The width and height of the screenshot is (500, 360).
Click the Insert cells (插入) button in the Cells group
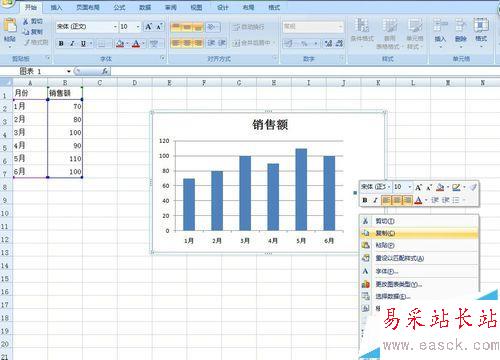coord(440,32)
